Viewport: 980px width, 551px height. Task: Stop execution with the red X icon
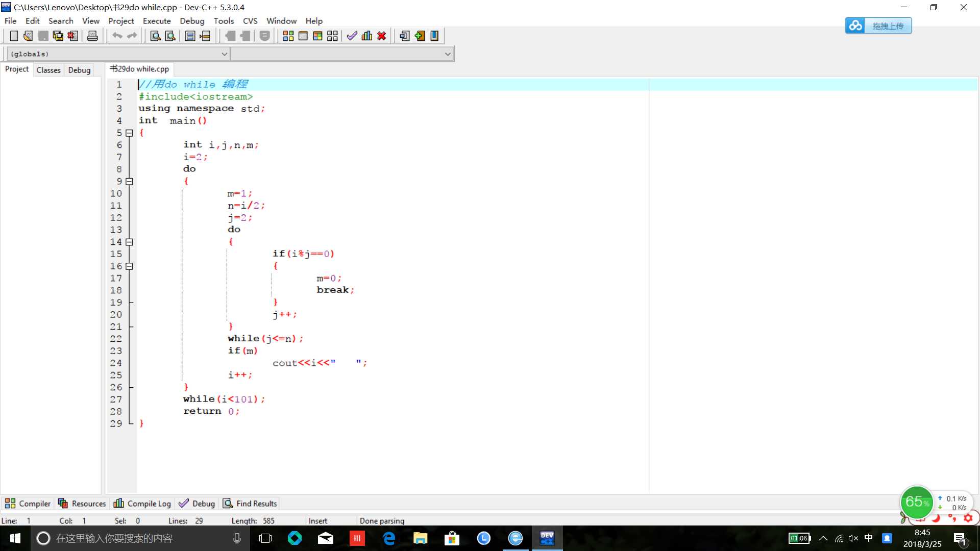[381, 36]
